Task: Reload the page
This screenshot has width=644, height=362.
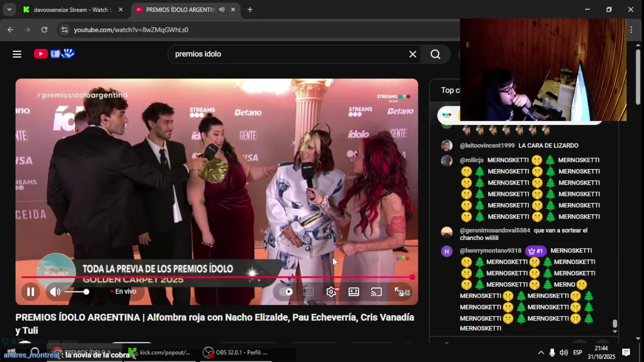Action: coord(44,30)
